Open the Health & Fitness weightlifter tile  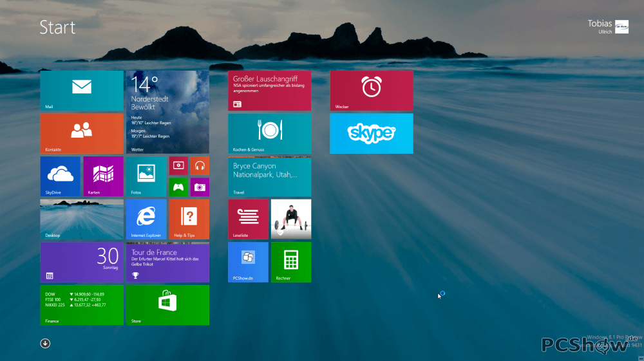click(291, 219)
